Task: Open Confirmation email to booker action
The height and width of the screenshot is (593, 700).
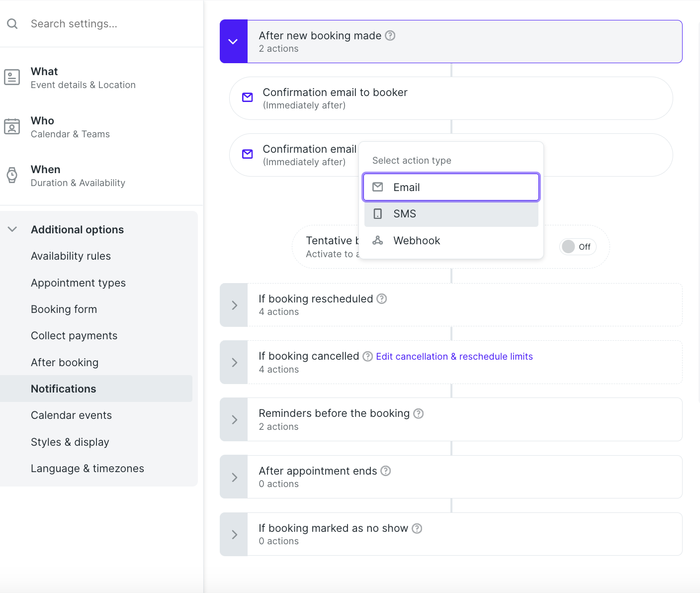Action: tap(451, 98)
